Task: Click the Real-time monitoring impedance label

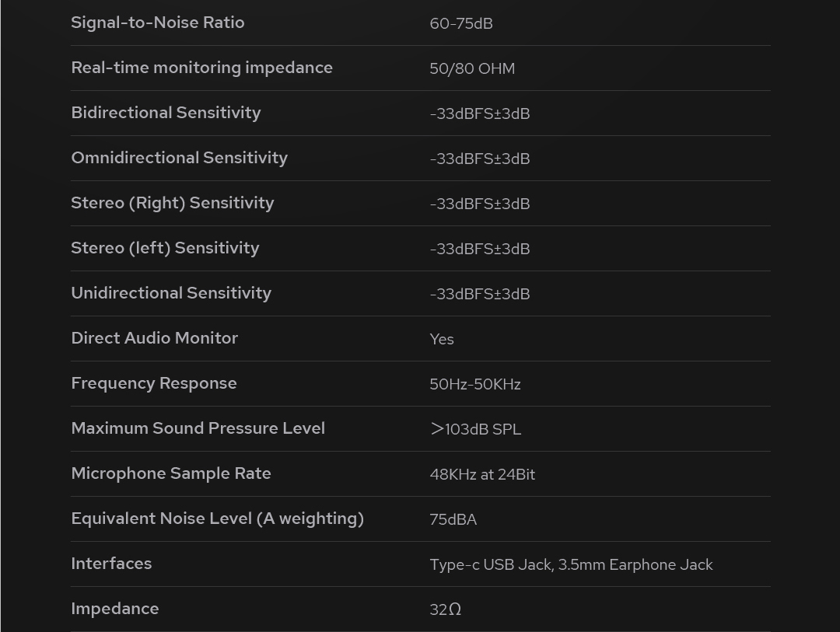Action: pos(201,68)
